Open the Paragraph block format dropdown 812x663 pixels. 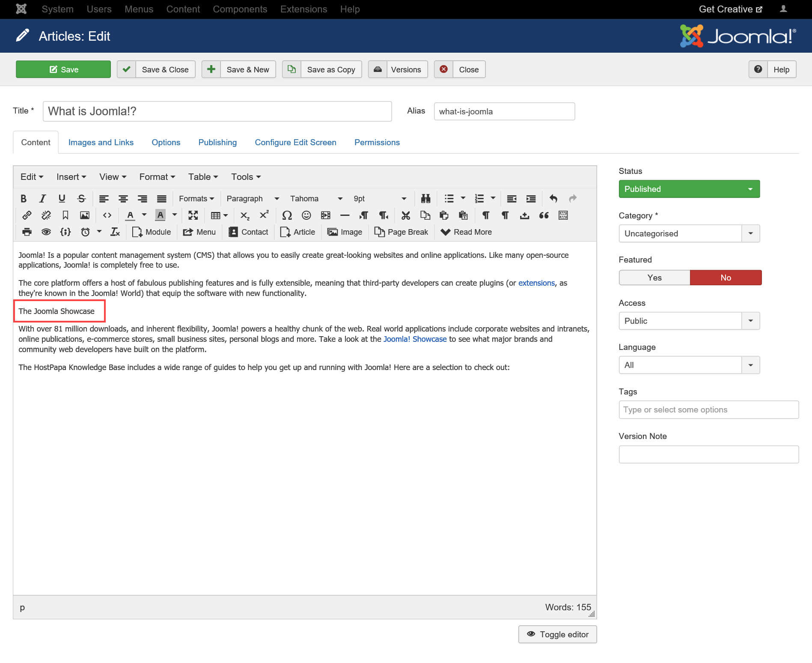click(x=253, y=198)
